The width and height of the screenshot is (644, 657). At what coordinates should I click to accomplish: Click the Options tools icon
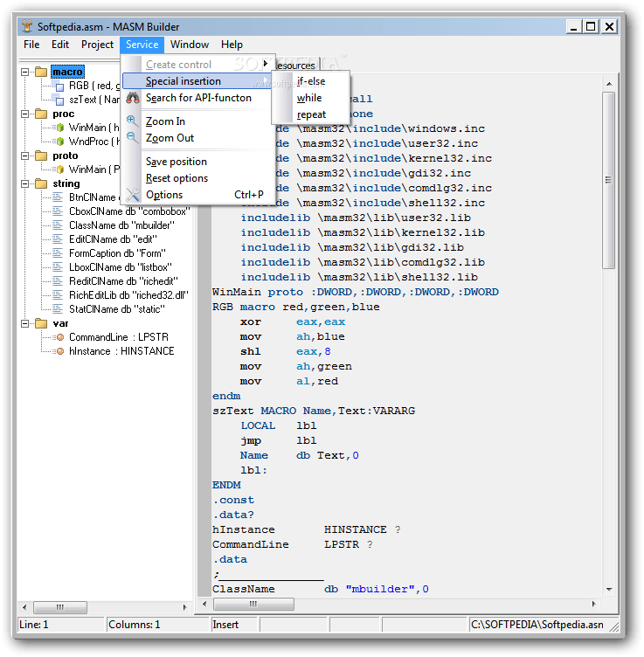tap(133, 195)
